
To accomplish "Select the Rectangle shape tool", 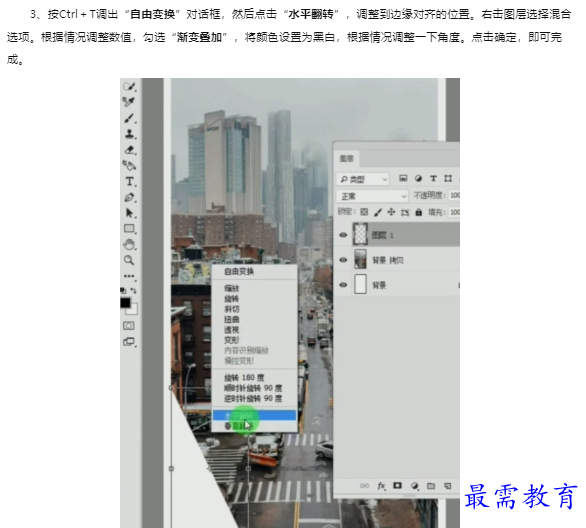I will (129, 228).
